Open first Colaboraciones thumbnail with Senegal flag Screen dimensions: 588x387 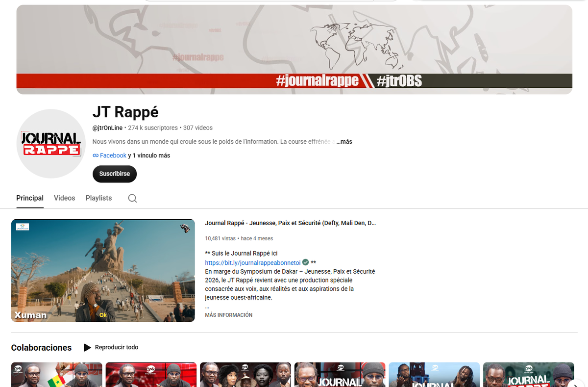[57, 375]
